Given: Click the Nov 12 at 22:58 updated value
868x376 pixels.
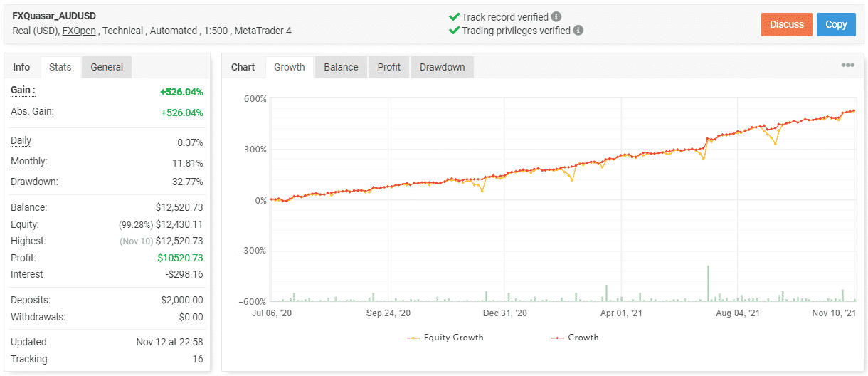Looking at the screenshot, I should [169, 342].
